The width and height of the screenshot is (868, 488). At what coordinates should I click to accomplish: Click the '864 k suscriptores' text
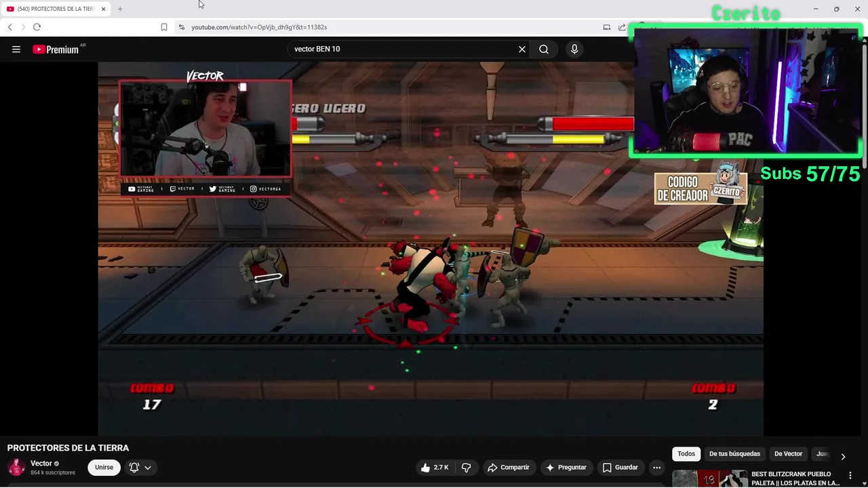[53, 472]
